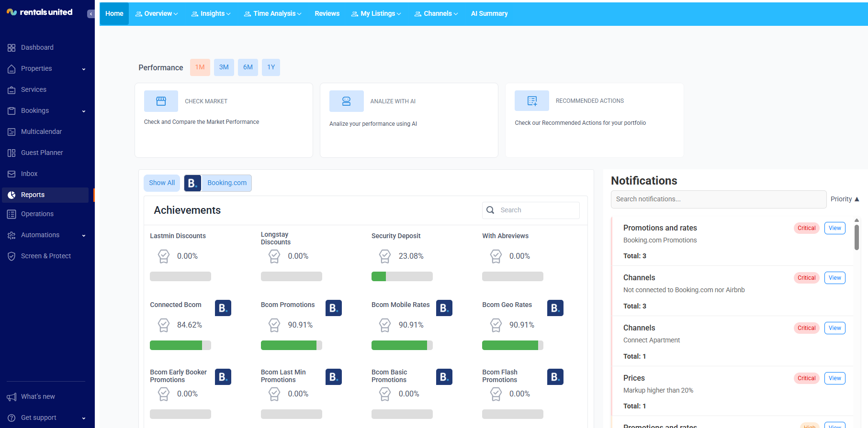Viewport: 868px width, 428px height.
Task: View the Not connected to Booking.com notification
Action: (835, 278)
